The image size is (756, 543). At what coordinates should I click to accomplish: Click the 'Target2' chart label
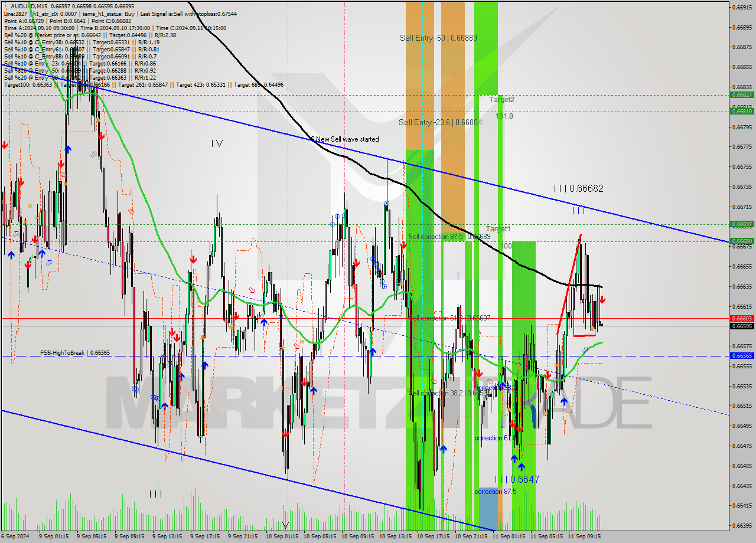pos(502,100)
